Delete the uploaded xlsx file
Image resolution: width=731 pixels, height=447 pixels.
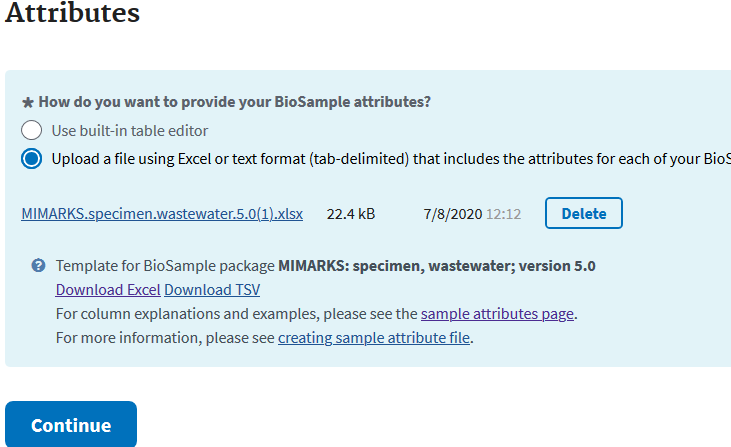(584, 213)
